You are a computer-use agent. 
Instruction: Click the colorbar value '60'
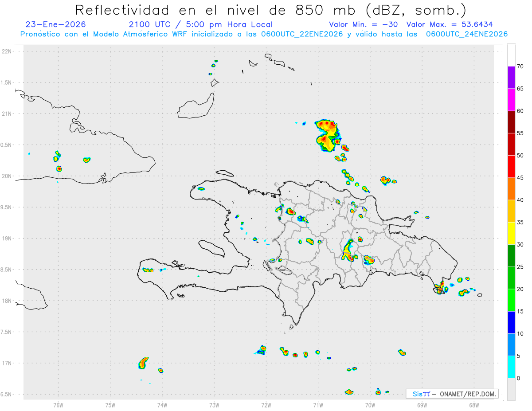[521, 111]
